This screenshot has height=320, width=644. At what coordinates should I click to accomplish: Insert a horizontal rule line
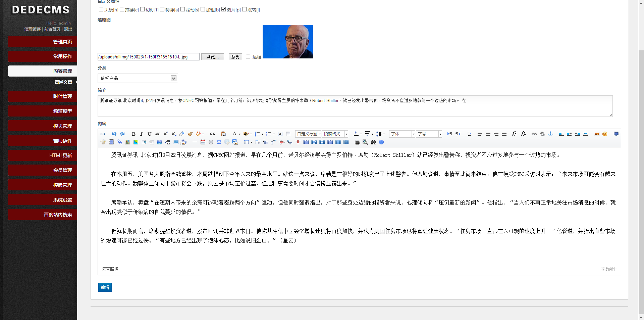pyautogui.click(x=195, y=142)
